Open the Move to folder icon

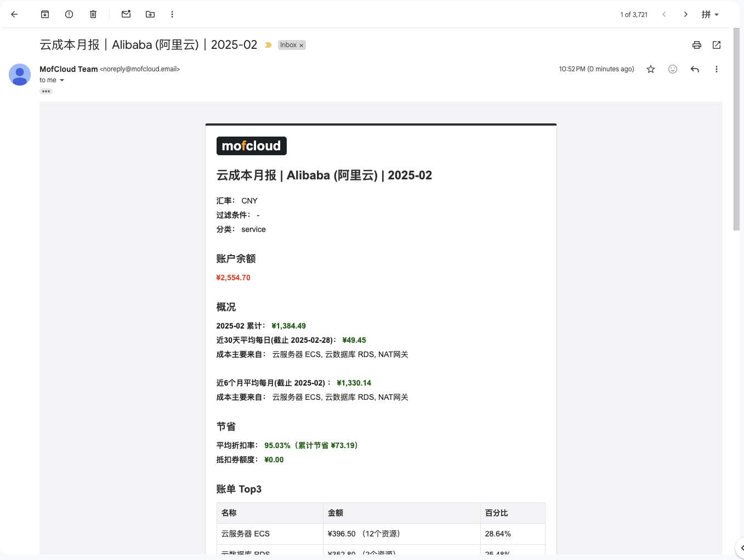point(150,14)
